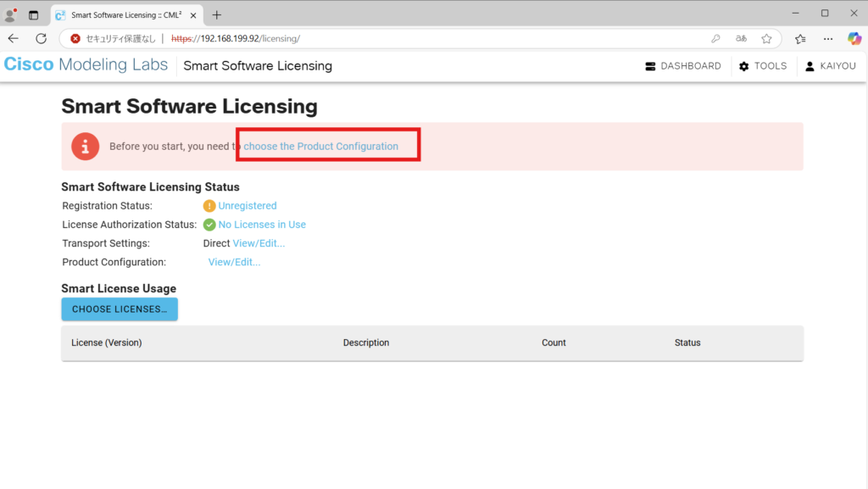Go to the DASHBOARD

click(x=683, y=66)
